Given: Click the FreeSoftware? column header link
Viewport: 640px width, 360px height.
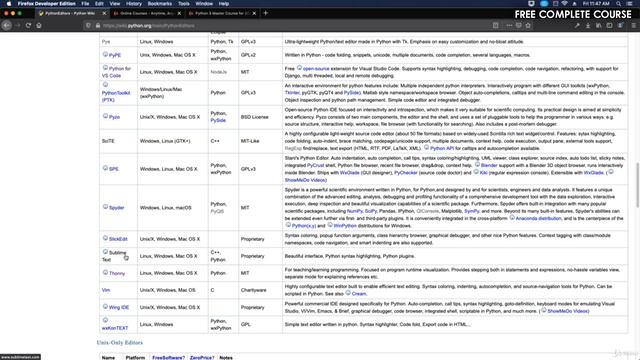Looking at the screenshot, I should (168, 358).
